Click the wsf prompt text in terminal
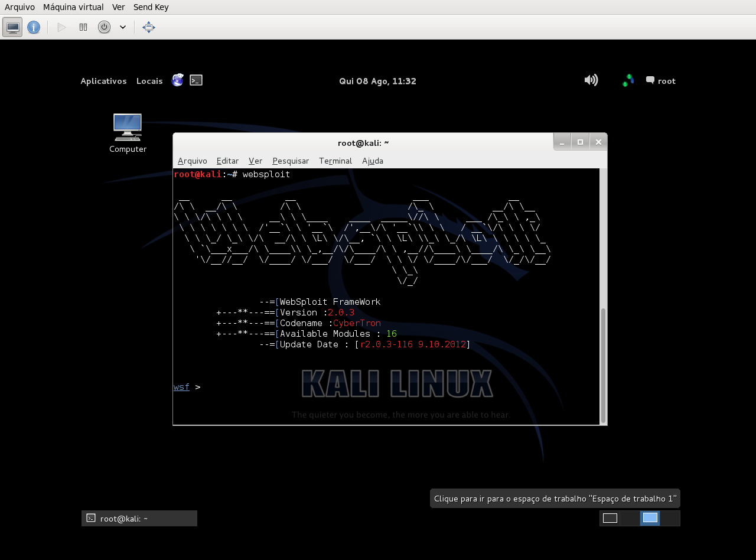This screenshot has width=756, height=560. 181,387
